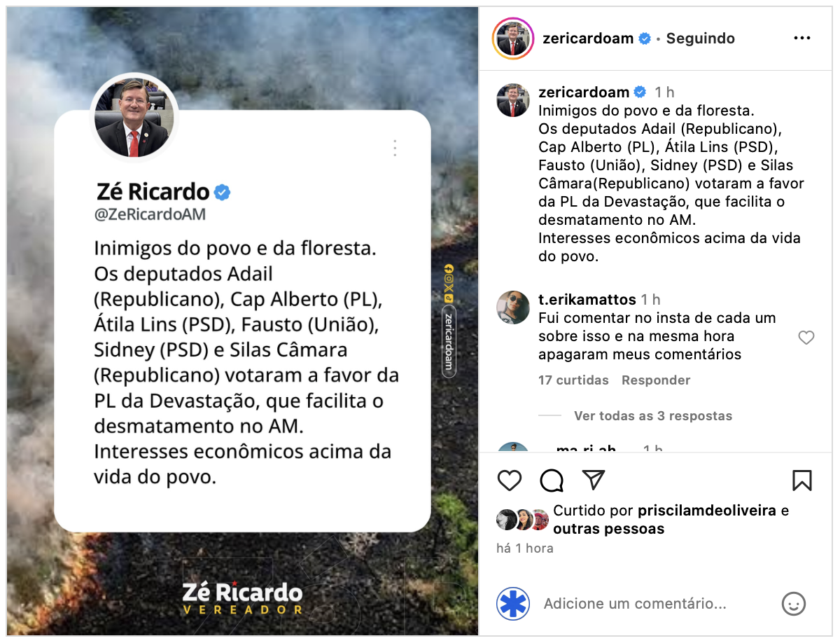Reply to t.erikamattos via Responder
Screen dimensions: 840x643
[656, 380]
